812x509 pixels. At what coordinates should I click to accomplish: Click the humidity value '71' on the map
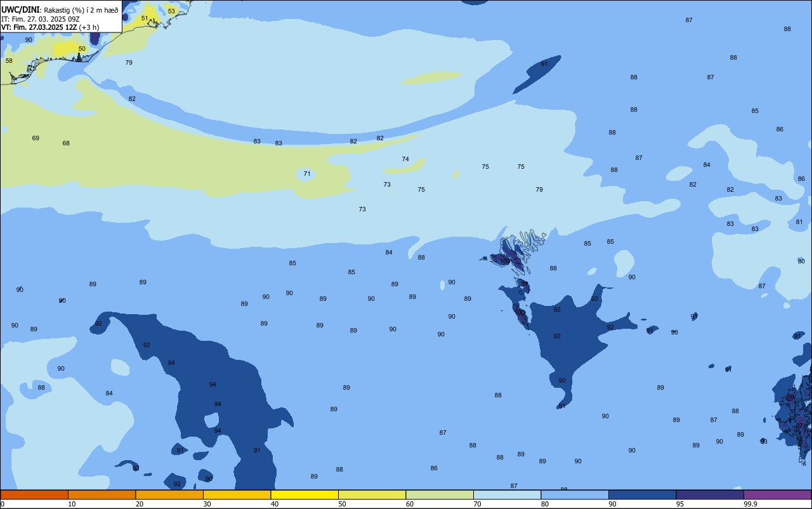click(x=307, y=174)
